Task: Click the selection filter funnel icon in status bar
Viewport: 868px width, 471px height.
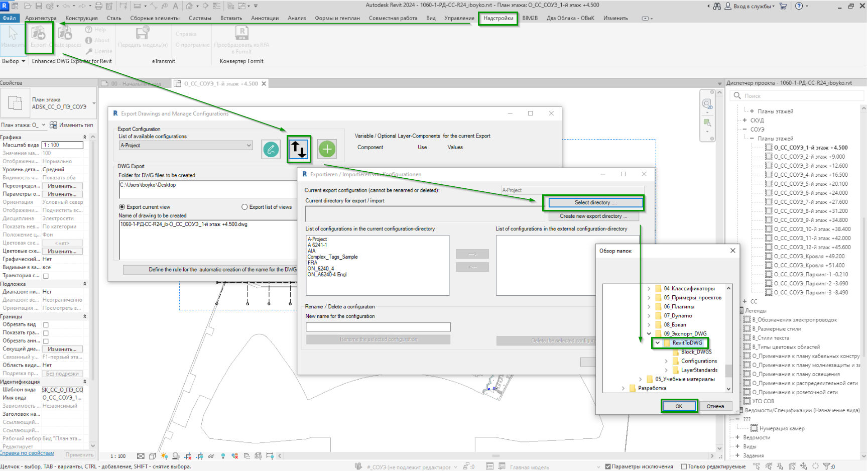Action: tap(826, 466)
